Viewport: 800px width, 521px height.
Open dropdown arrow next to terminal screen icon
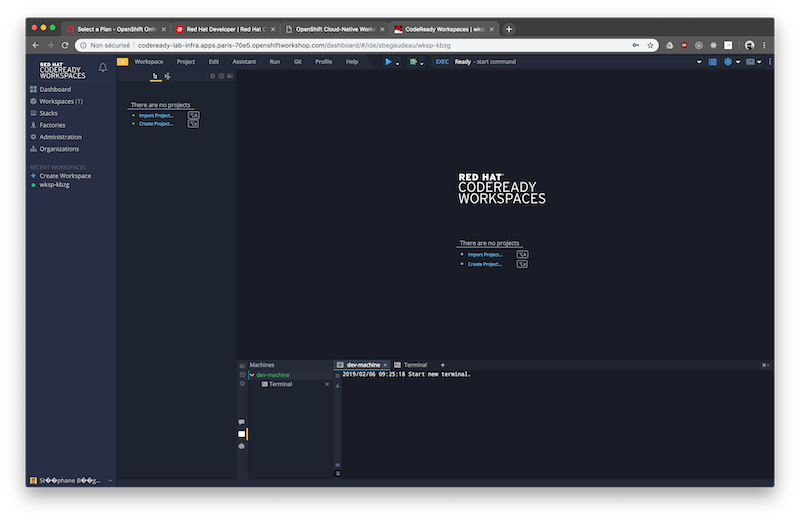(759, 62)
